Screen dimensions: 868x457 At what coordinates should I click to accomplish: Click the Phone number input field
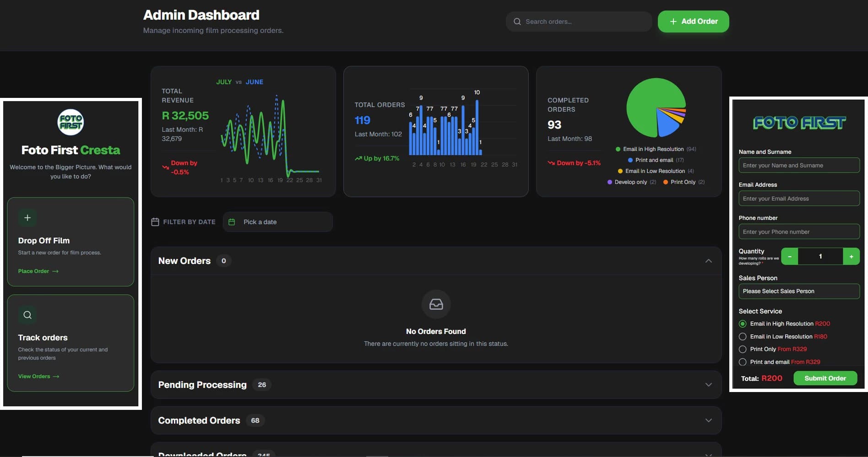[799, 232]
